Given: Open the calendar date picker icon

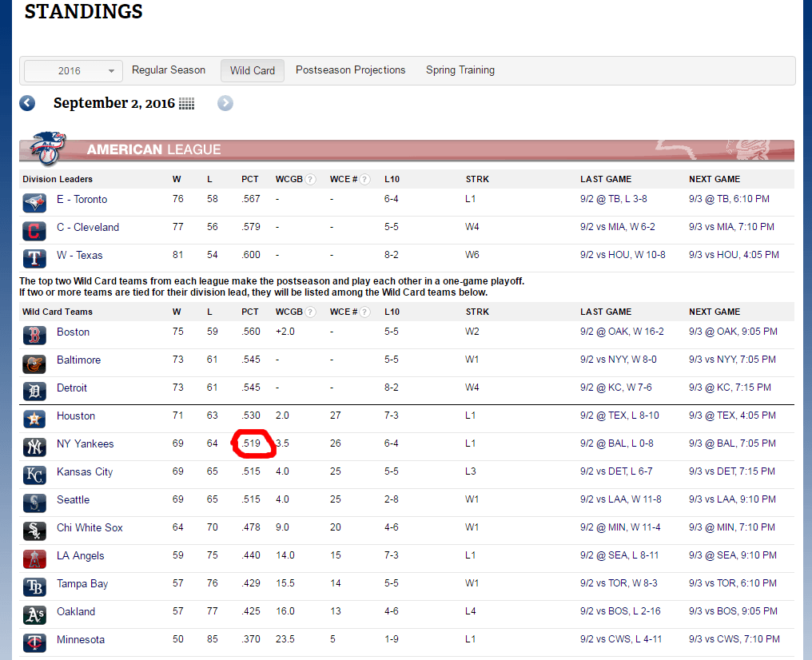Looking at the screenshot, I should 186,104.
